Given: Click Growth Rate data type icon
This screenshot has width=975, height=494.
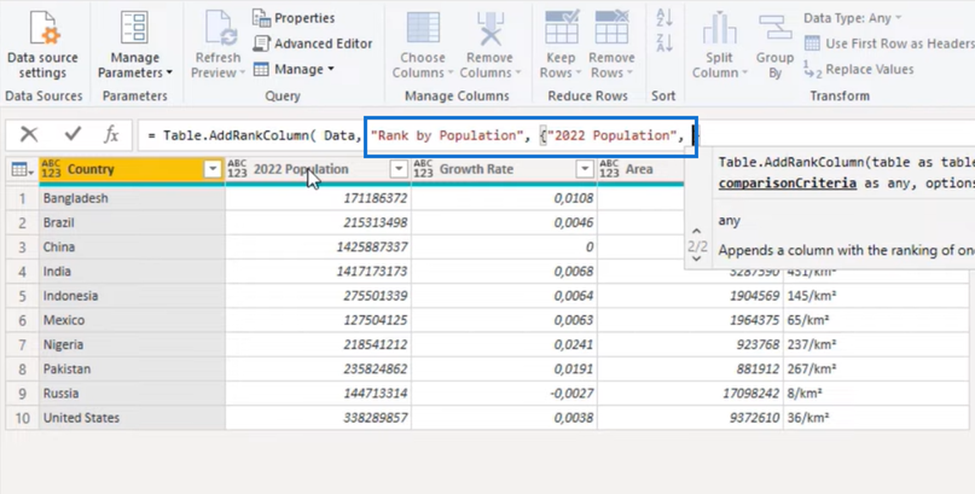Looking at the screenshot, I should [x=423, y=169].
